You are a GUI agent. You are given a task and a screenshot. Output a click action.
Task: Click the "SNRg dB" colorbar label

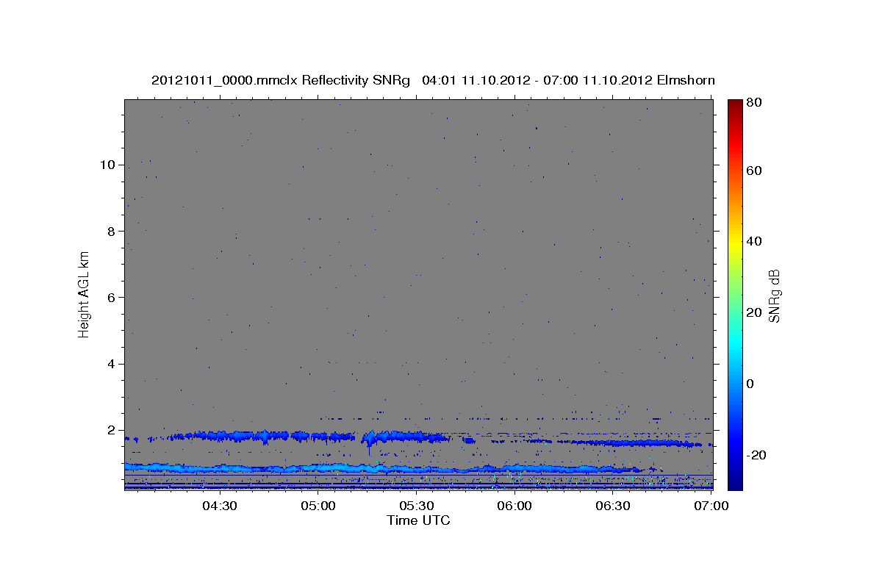[x=774, y=295]
